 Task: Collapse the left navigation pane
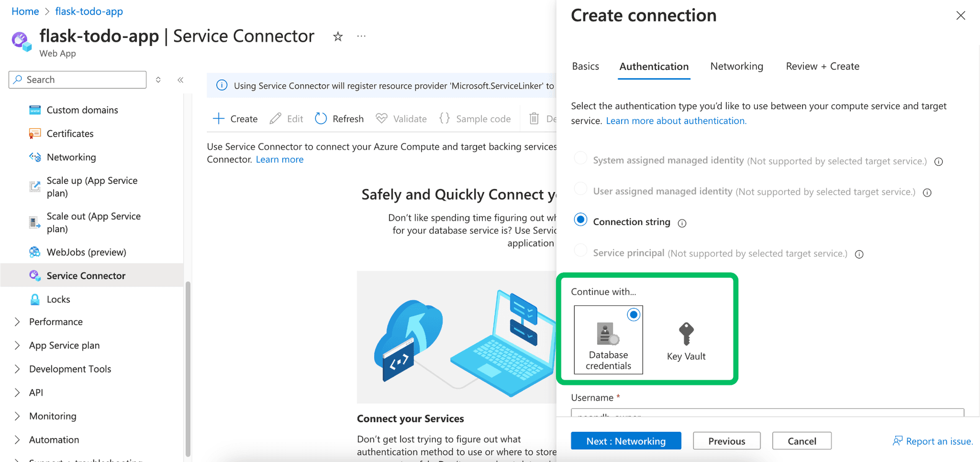(180, 80)
